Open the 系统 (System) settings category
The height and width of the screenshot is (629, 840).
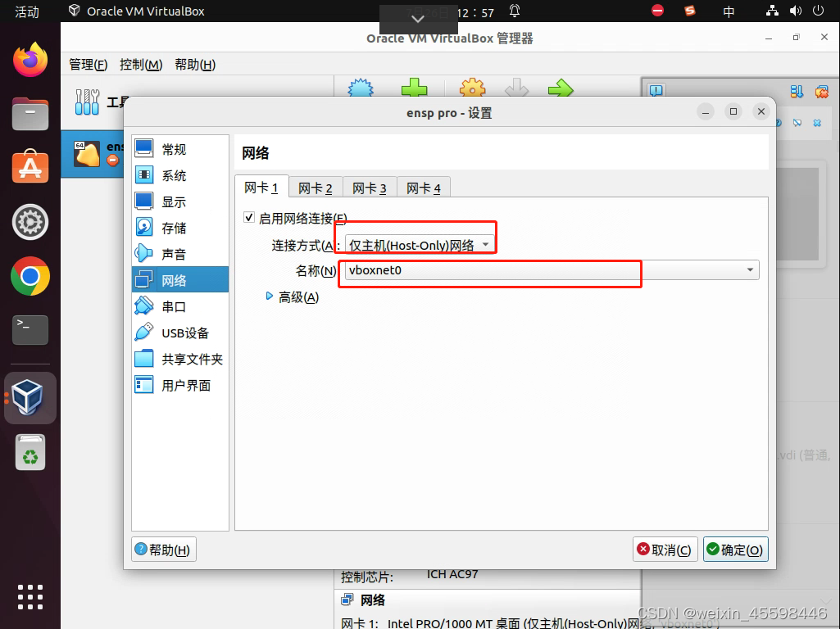180,175
